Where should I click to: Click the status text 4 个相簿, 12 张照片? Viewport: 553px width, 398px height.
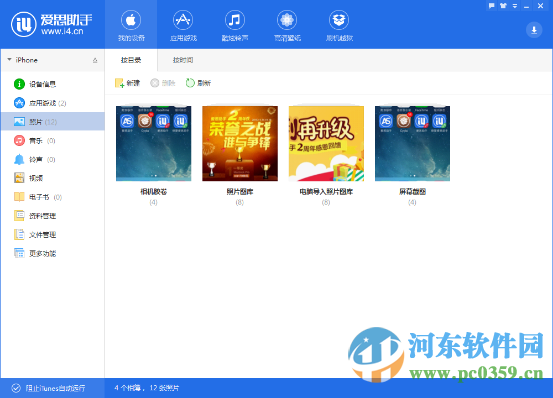point(146,388)
